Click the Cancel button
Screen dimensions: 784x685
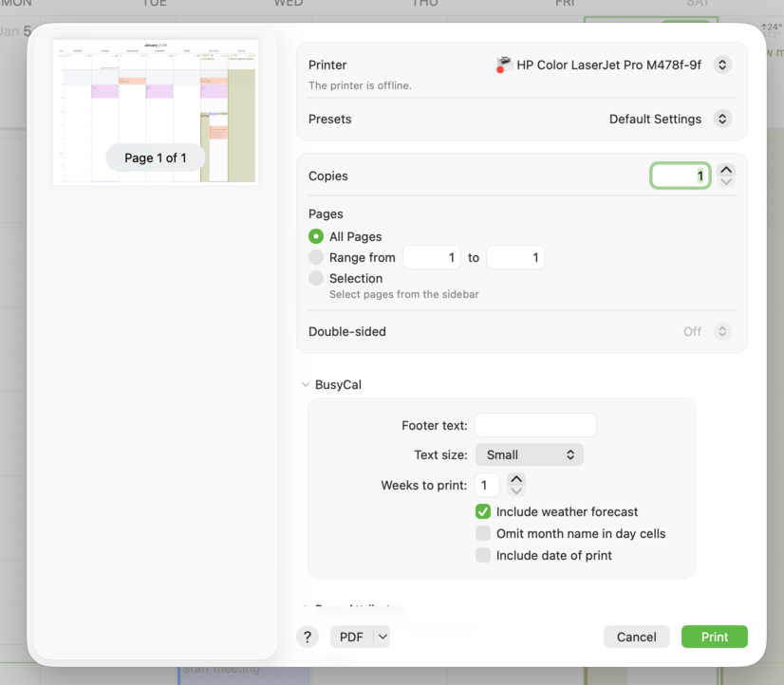[636, 637]
